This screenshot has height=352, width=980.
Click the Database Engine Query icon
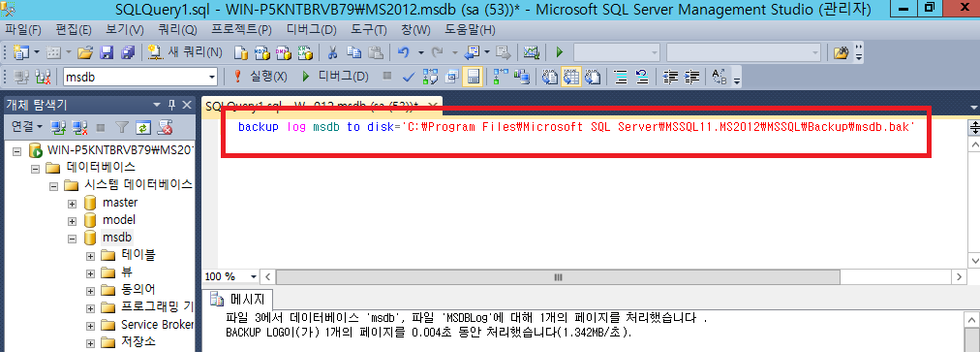pos(240,52)
